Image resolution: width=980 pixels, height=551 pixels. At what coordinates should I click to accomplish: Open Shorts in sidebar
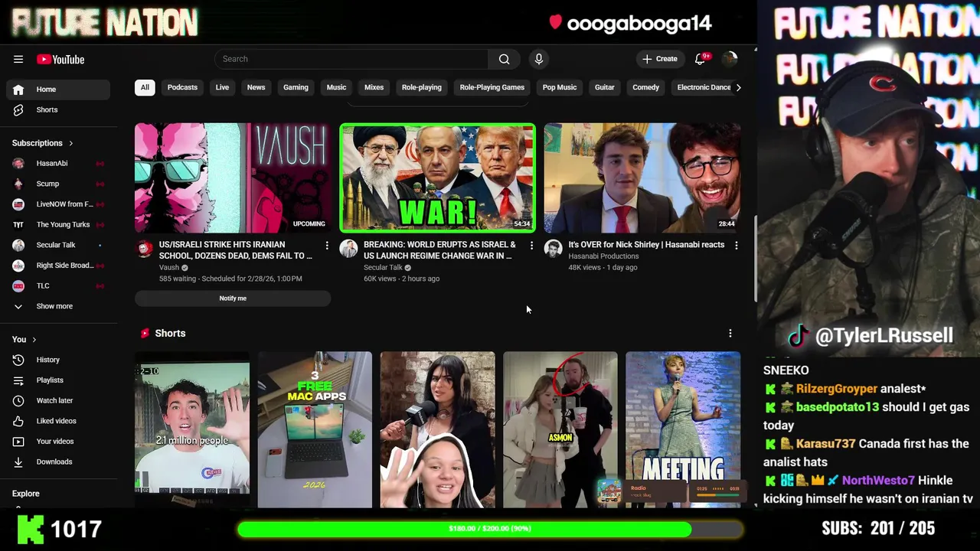point(58,110)
